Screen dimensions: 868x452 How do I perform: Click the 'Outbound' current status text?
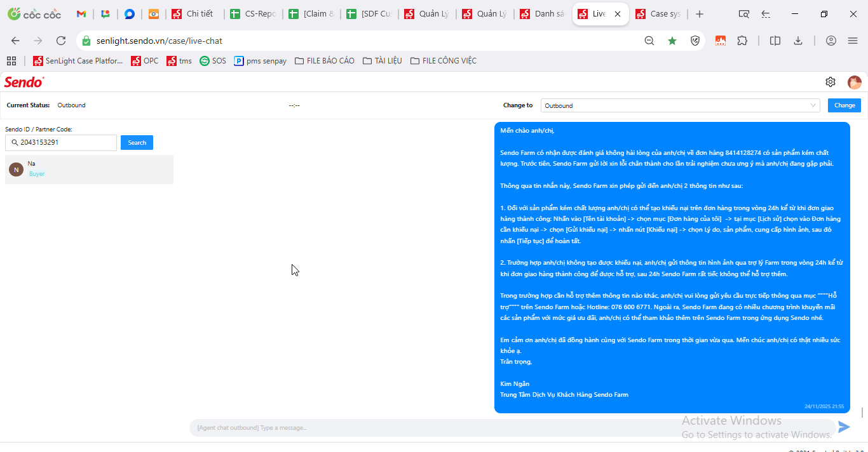[71, 105]
